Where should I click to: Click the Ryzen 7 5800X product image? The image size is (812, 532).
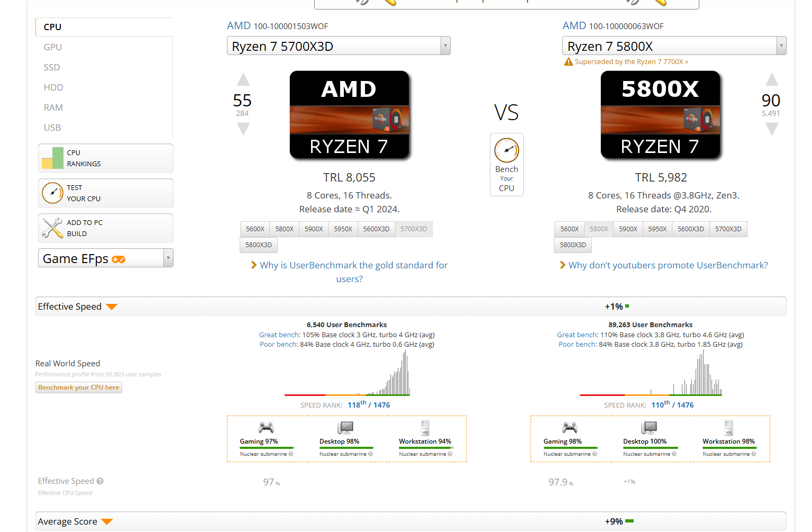pos(660,115)
